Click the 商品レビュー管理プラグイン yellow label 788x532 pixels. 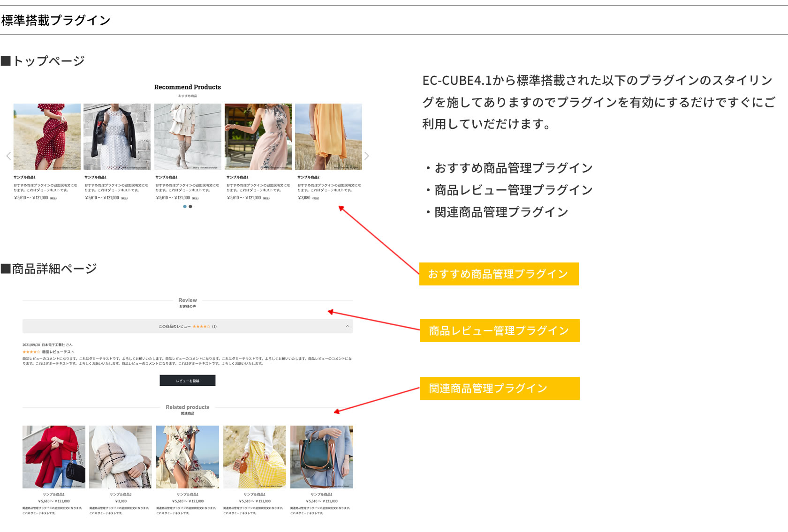coord(500,331)
